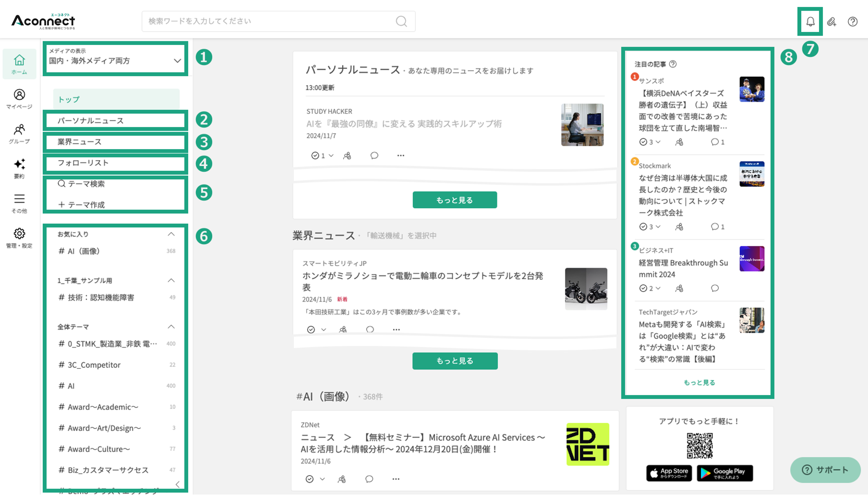Toggle check on ビジネス+IT article

pyautogui.click(x=643, y=289)
